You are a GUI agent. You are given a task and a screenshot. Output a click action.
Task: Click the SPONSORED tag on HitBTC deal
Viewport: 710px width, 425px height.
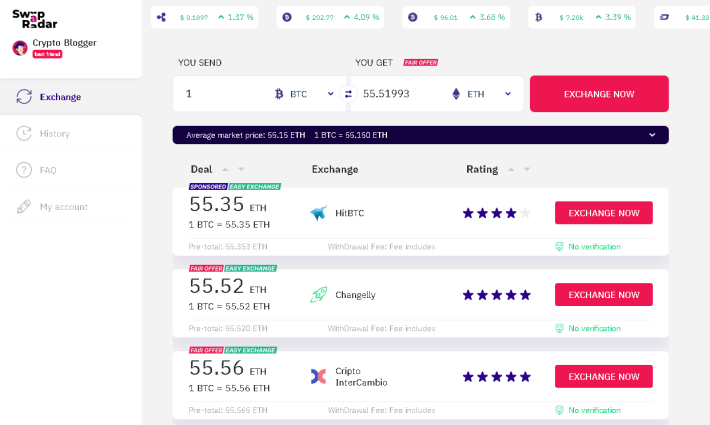[208, 186]
